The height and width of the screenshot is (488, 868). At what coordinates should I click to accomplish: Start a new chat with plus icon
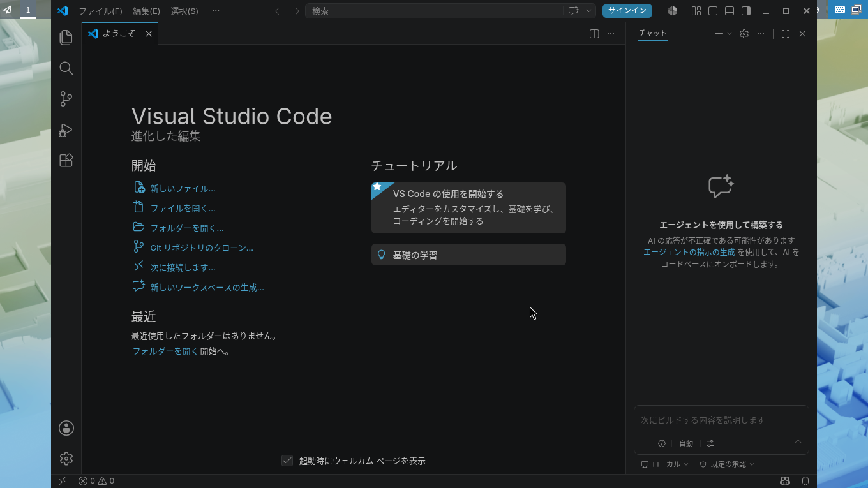[719, 34]
